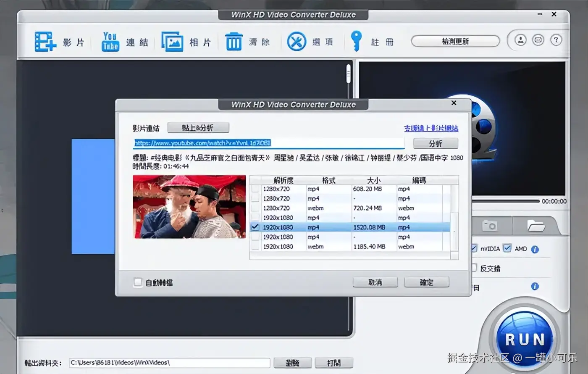Viewport: 588px width, 374px height.
Task: Click the blue key register icon
Action: [356, 41]
